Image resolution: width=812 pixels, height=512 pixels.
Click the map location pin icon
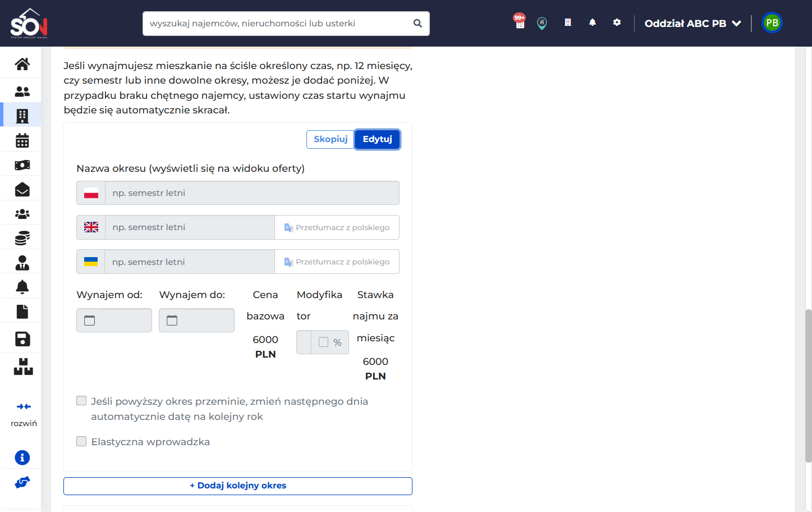(542, 23)
